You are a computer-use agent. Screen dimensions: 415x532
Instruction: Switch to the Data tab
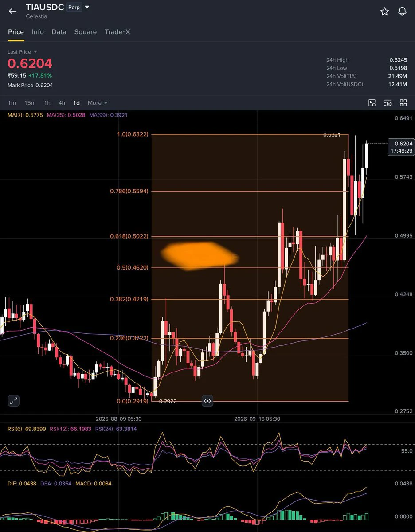coord(59,32)
